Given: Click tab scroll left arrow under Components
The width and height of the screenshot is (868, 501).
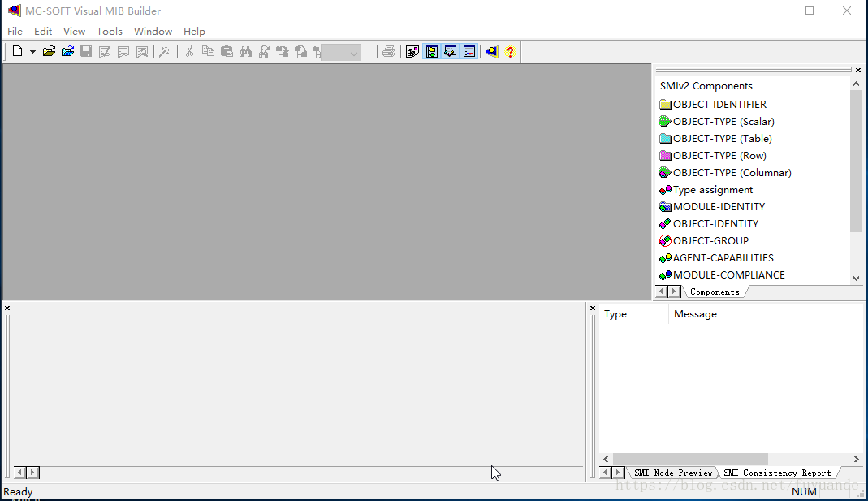Looking at the screenshot, I should [x=662, y=292].
